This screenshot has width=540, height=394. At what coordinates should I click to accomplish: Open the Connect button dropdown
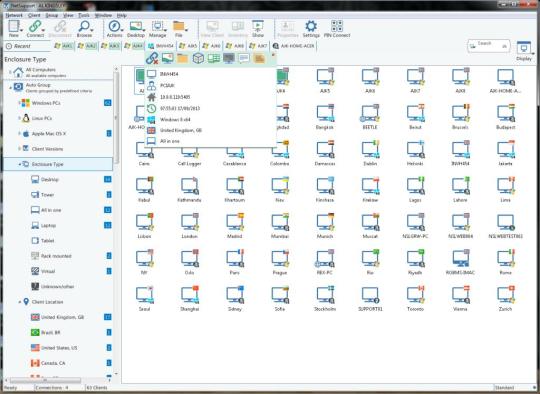tap(43, 30)
